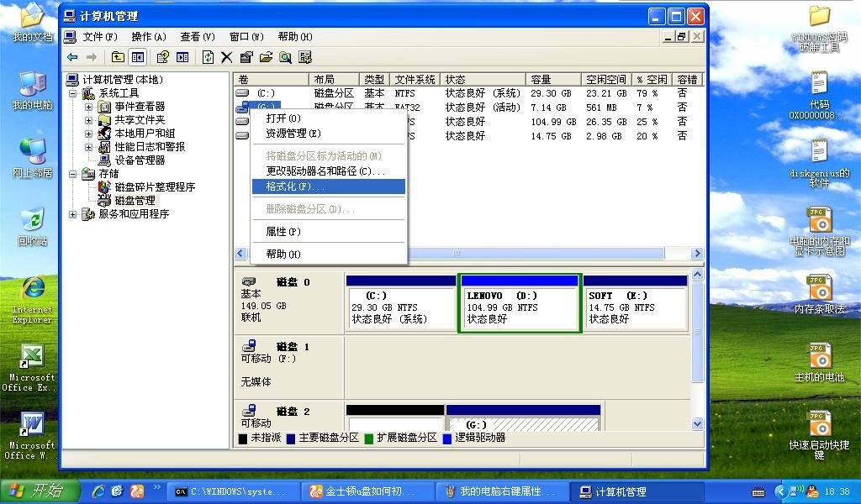Click the delete (X) toolbar icon
Image resolution: width=861 pixels, height=504 pixels.
point(226,57)
